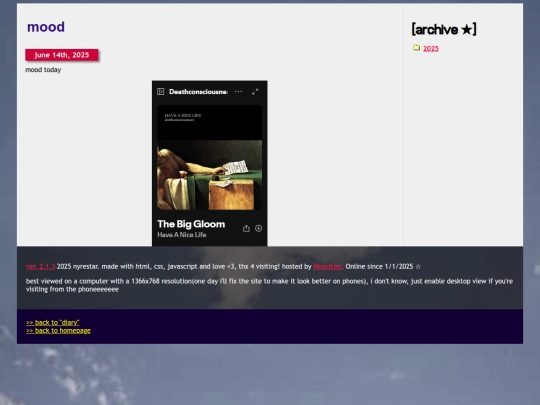Click the yellow folder icon beside 2025

click(x=416, y=48)
